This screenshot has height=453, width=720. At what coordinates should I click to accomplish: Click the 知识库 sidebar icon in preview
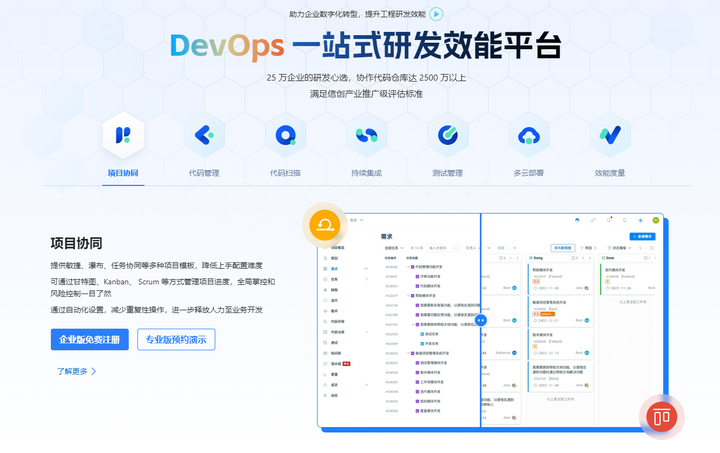point(326,353)
